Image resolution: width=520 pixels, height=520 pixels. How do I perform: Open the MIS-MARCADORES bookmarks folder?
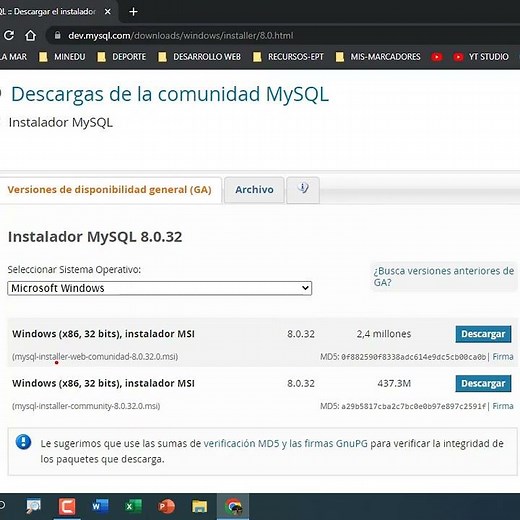[x=378, y=57]
